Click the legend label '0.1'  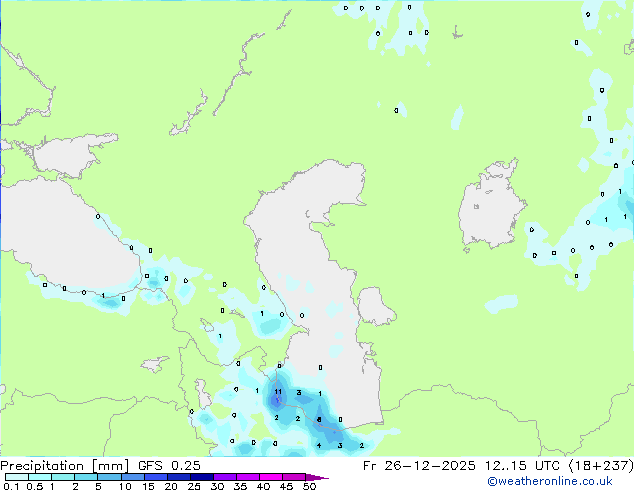[x=11, y=486]
